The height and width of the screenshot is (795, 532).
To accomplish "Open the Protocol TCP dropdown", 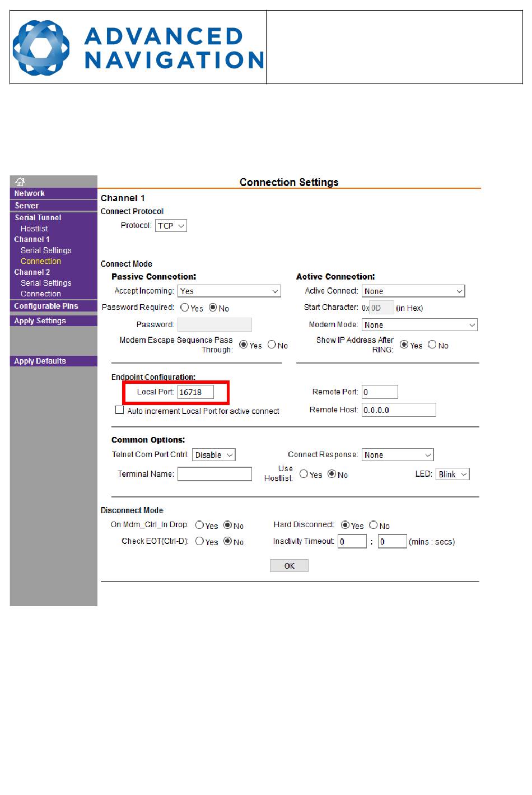I will [x=171, y=226].
